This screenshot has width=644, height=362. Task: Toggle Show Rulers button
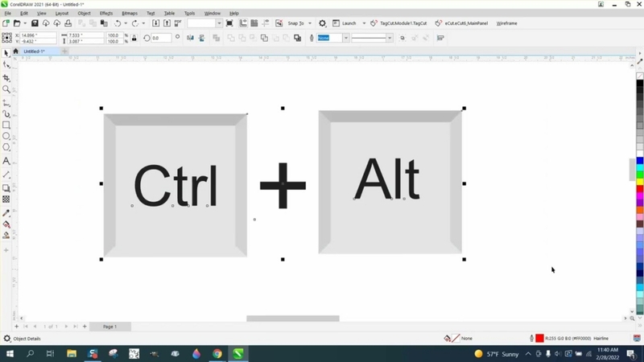pos(243,23)
